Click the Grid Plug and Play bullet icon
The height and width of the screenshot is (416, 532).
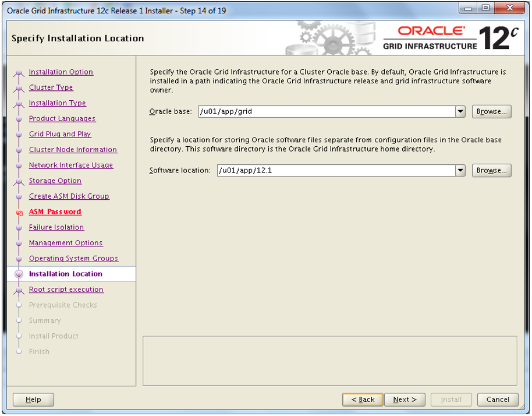coord(19,135)
